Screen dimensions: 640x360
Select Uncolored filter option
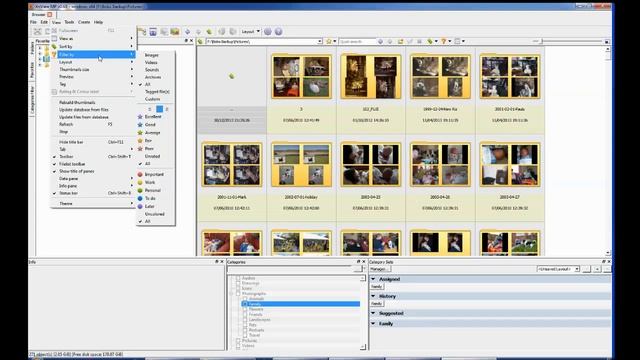(x=156, y=214)
